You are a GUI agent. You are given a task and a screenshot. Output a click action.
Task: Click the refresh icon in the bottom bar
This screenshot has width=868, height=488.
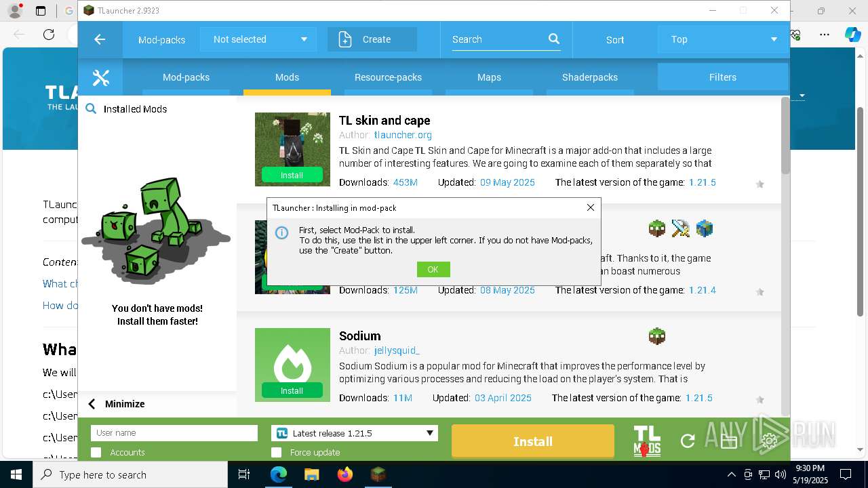coord(688,441)
